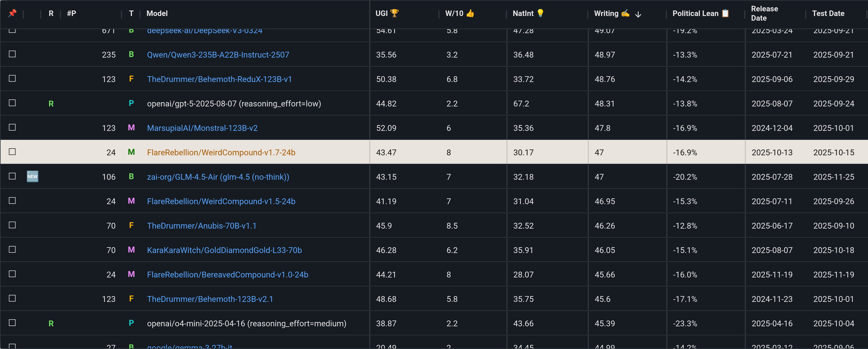Click the lightbulb icon beside NatInt
This screenshot has width=868, height=349.
tap(540, 13)
